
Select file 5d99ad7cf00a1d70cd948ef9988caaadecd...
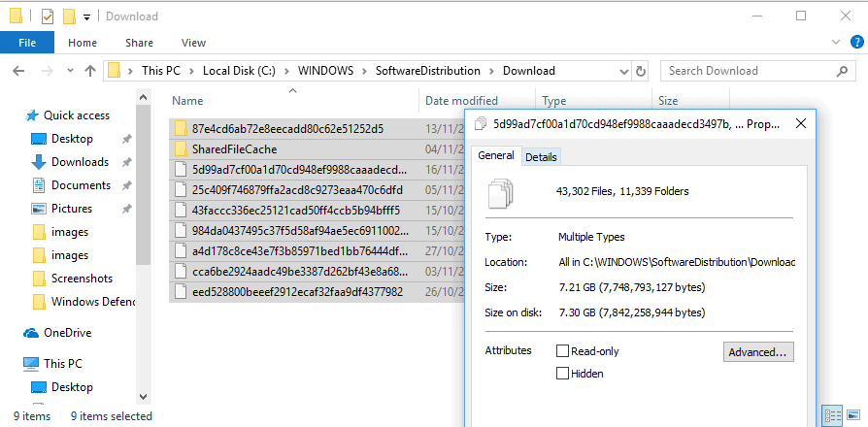299,169
